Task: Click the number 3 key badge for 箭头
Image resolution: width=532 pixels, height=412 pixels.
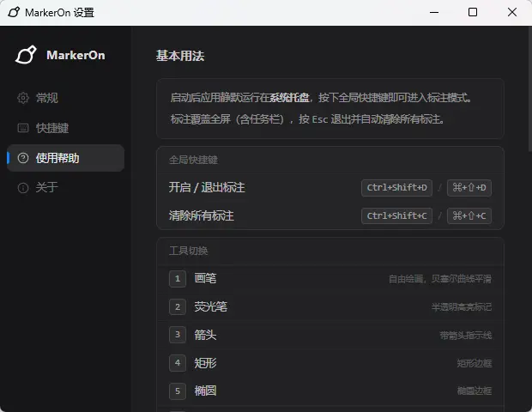Action: click(x=178, y=335)
